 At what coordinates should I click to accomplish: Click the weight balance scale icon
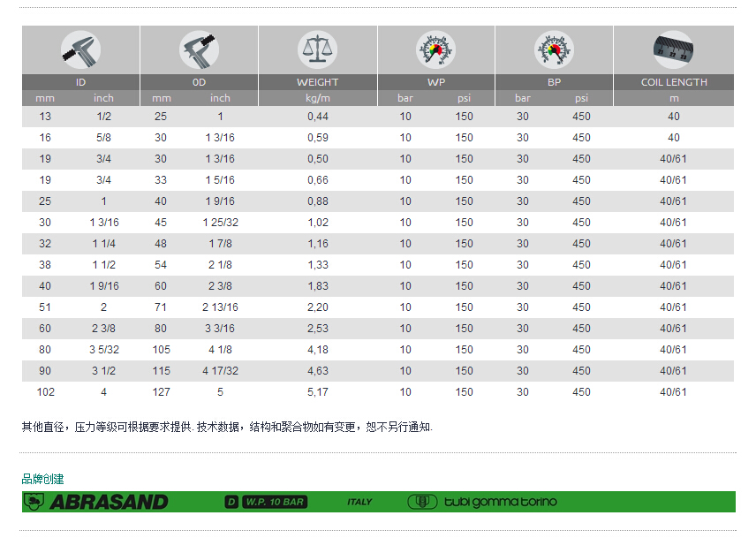[317, 49]
